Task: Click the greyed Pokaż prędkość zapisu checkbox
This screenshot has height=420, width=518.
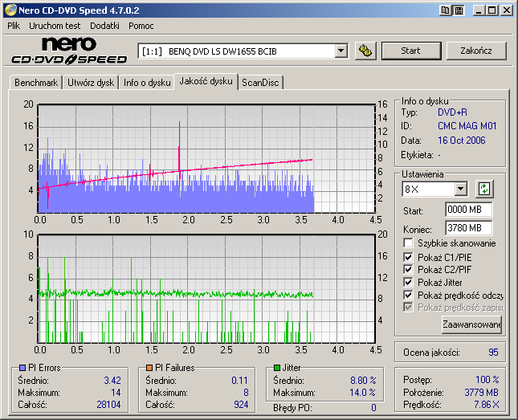Action: point(408,308)
